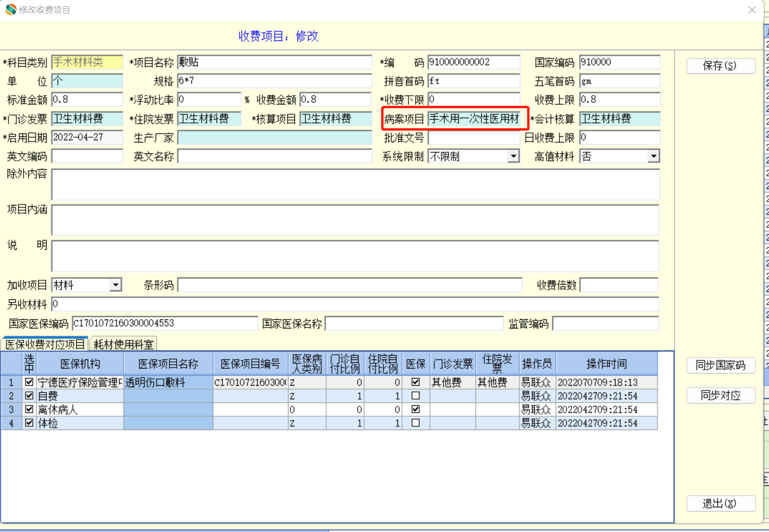769x532 pixels.
Task: Click the 核算项目 field
Action: (336, 119)
